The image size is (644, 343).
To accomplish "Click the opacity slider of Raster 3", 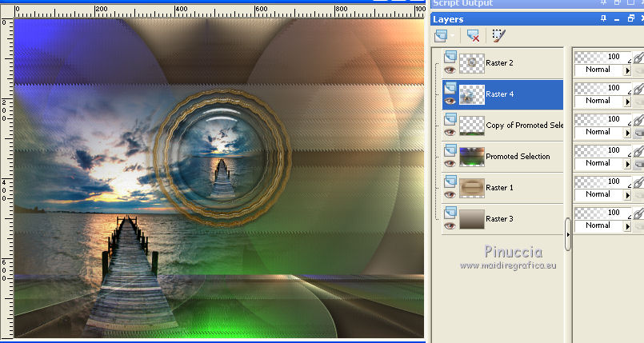I will [602, 213].
